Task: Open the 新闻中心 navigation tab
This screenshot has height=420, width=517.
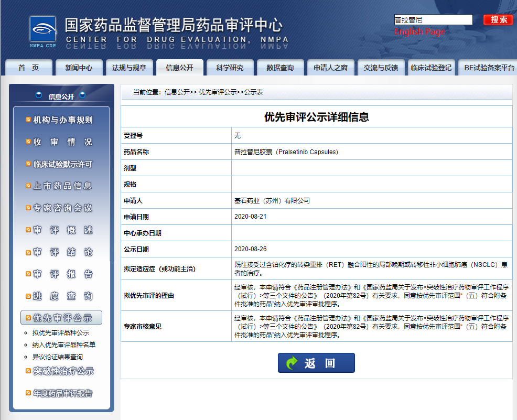Action: pyautogui.click(x=79, y=68)
